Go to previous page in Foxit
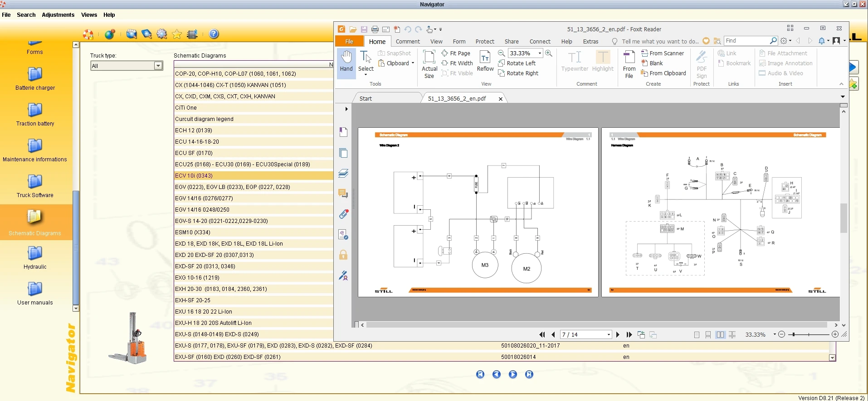This screenshot has width=868, height=401. pyautogui.click(x=553, y=335)
